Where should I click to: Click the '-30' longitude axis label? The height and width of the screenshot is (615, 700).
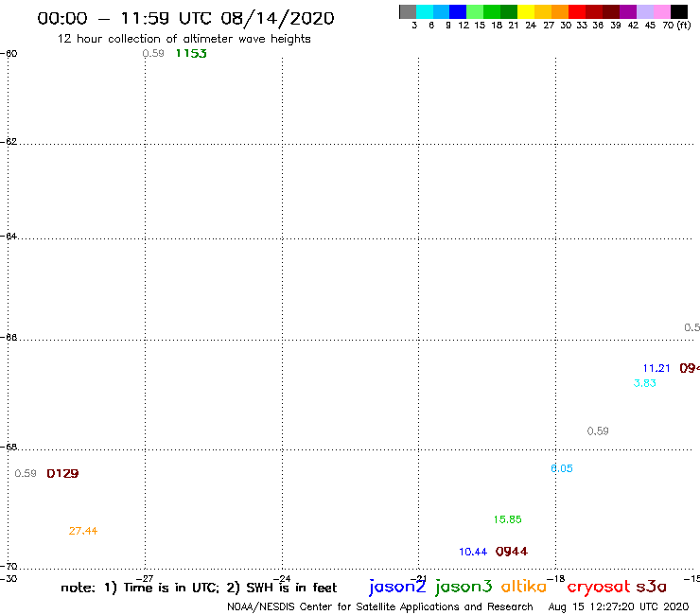click(x=9, y=579)
